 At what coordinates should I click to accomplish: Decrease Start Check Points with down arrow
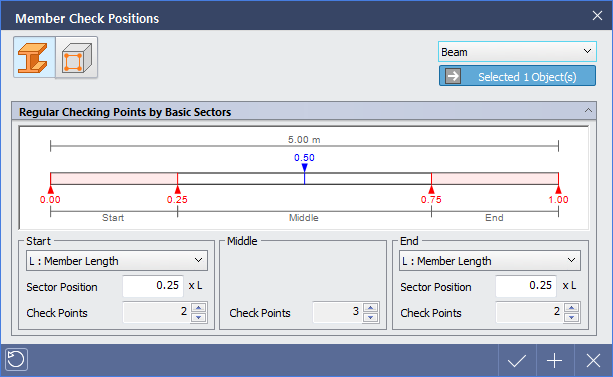coord(199,317)
